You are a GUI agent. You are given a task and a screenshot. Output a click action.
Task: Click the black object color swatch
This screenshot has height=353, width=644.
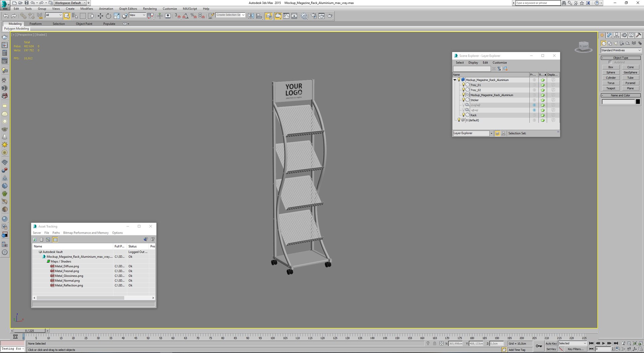[638, 102]
